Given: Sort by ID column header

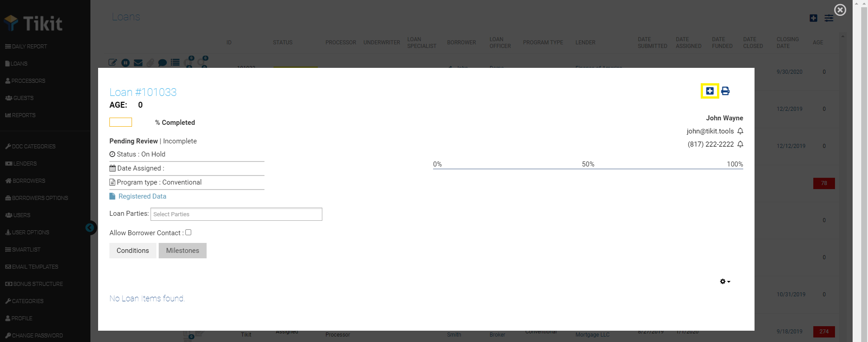Looking at the screenshot, I should click(x=229, y=43).
